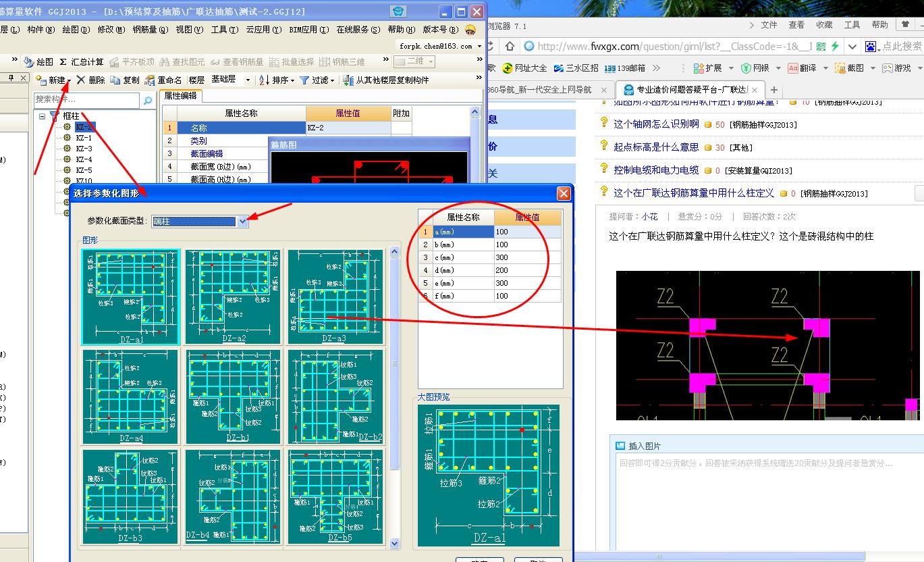Select KZ-5 in the component tree
The width and height of the screenshot is (924, 562).
pyautogui.click(x=84, y=170)
